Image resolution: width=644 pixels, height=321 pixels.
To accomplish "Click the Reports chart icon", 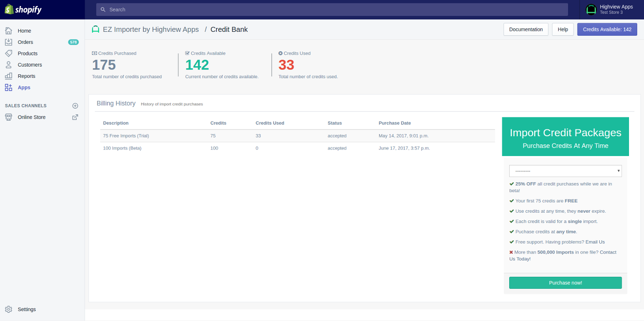I will pos(9,76).
